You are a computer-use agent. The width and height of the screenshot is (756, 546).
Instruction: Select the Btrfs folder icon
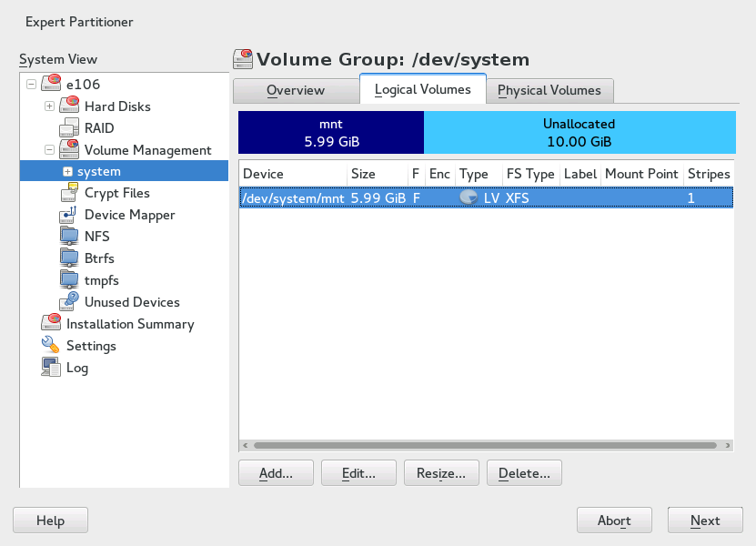(70, 258)
